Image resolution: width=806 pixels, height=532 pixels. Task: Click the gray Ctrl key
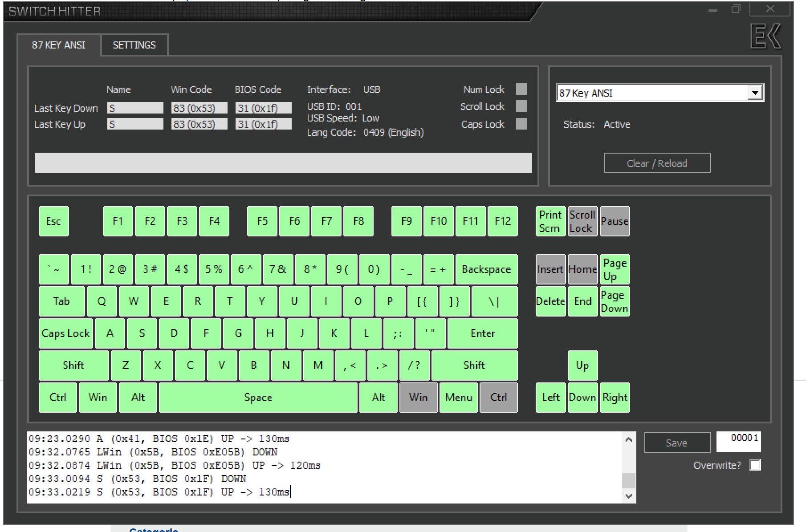click(x=499, y=398)
